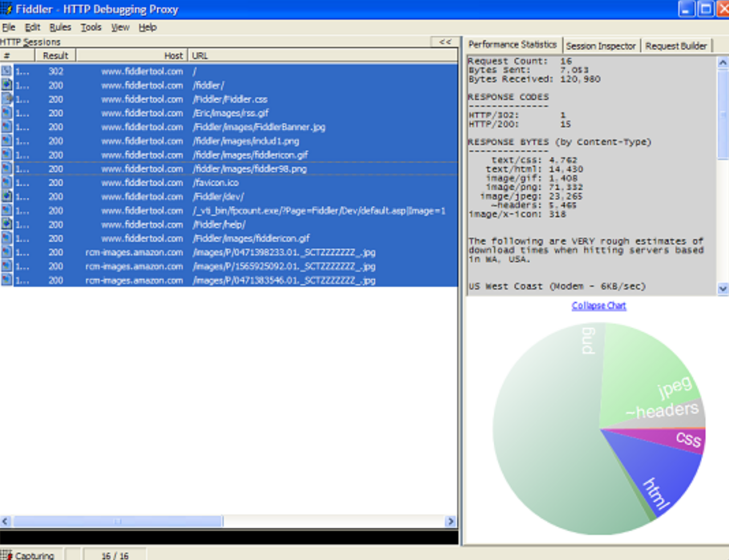729x560 pixels.
Task: Open the Rules menu
Action: 60,27
